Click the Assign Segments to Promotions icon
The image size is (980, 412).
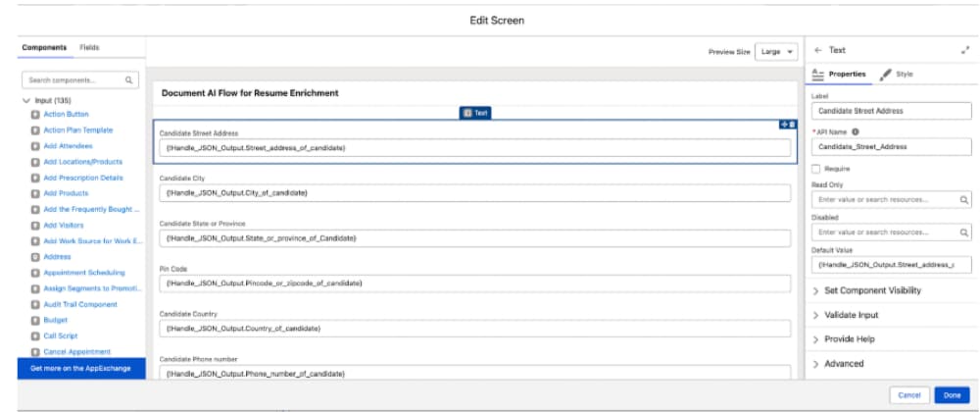(35, 288)
